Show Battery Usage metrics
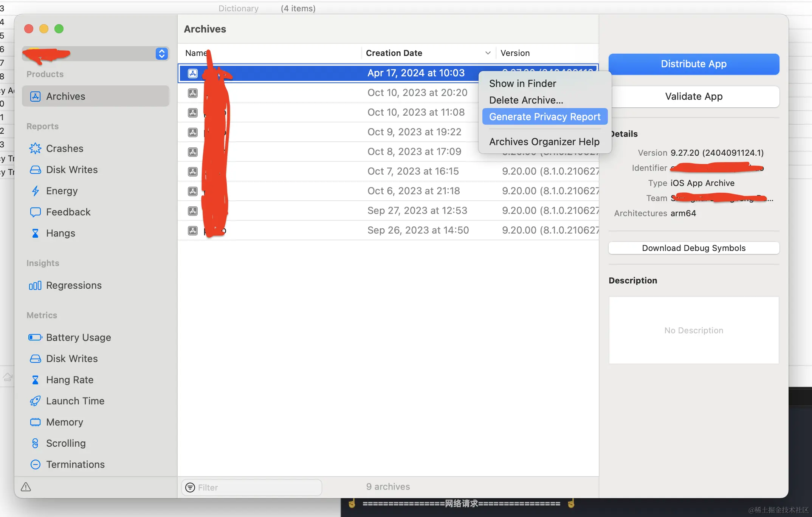Image resolution: width=812 pixels, height=517 pixels. (96, 337)
